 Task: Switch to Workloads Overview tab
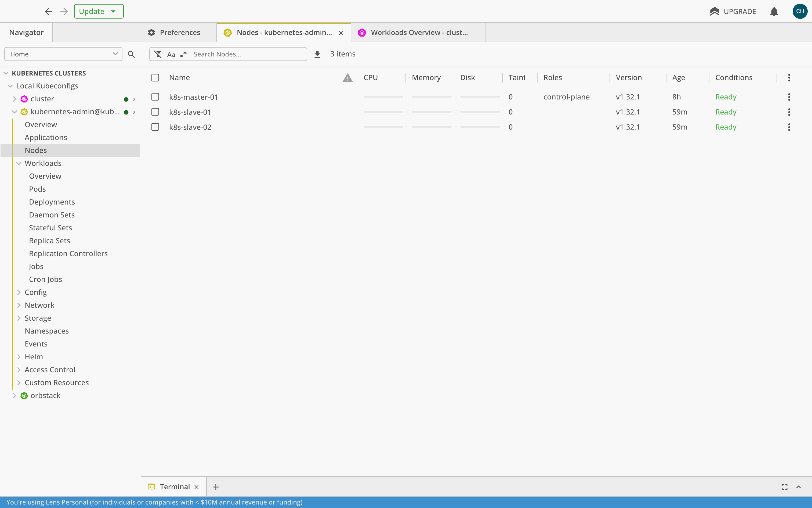click(x=418, y=33)
